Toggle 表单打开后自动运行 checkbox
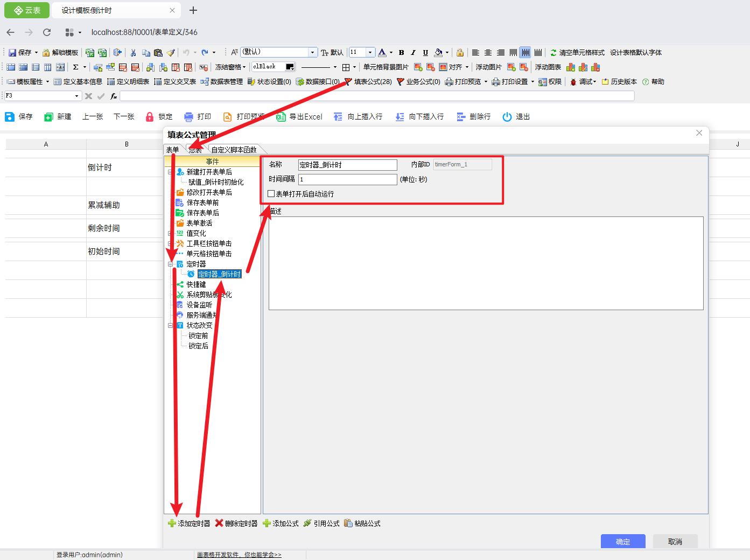Viewport: 750px width, 560px height. coord(271,194)
